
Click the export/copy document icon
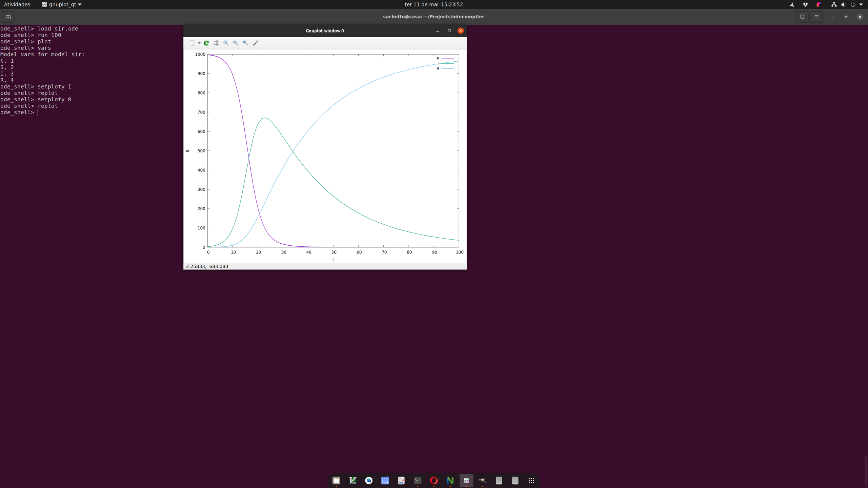pyautogui.click(x=192, y=43)
